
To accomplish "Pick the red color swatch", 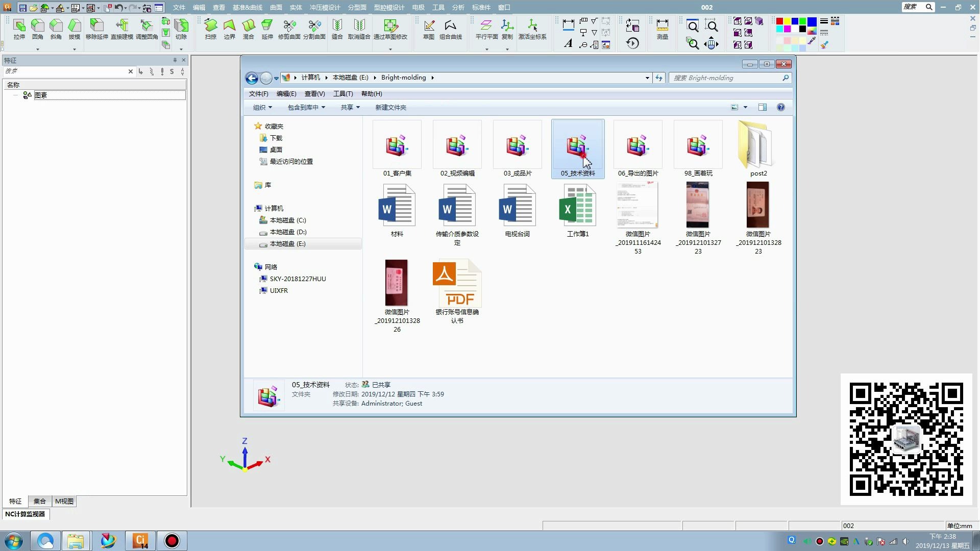I will point(779,21).
